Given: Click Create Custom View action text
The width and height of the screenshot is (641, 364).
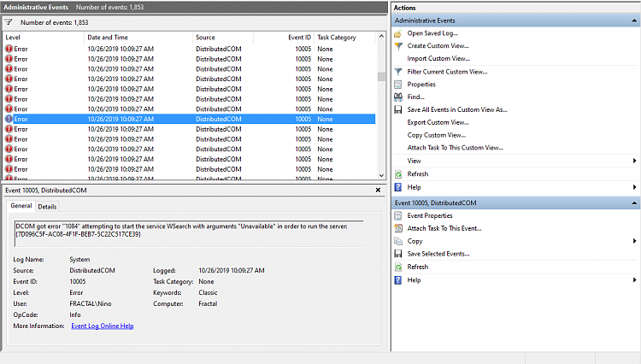Looking at the screenshot, I should pyautogui.click(x=438, y=46).
